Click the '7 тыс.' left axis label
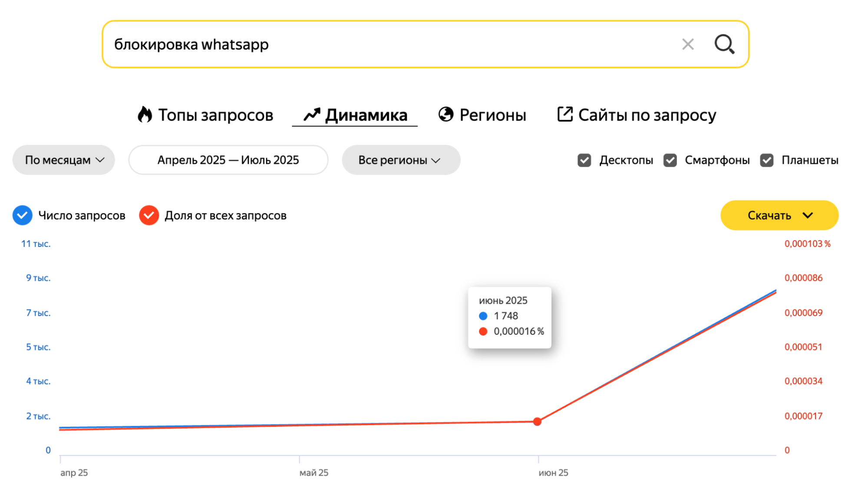 [38, 313]
